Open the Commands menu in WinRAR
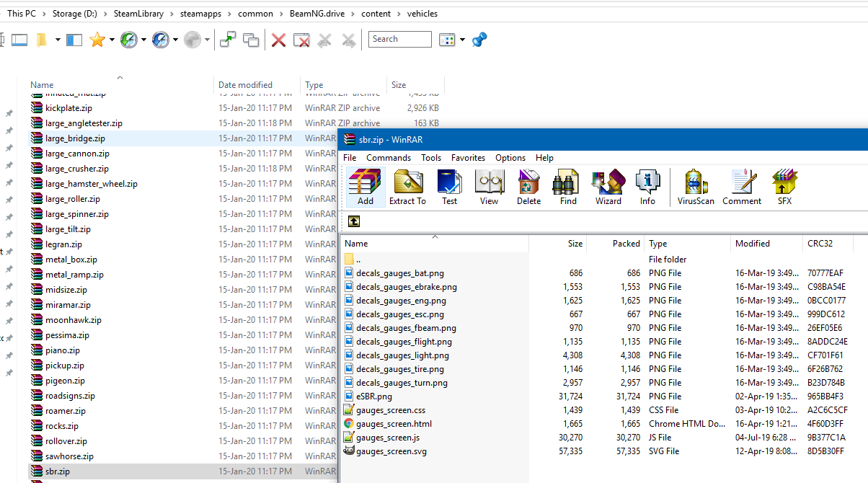Viewport: 868px width, 483px height. (x=389, y=157)
